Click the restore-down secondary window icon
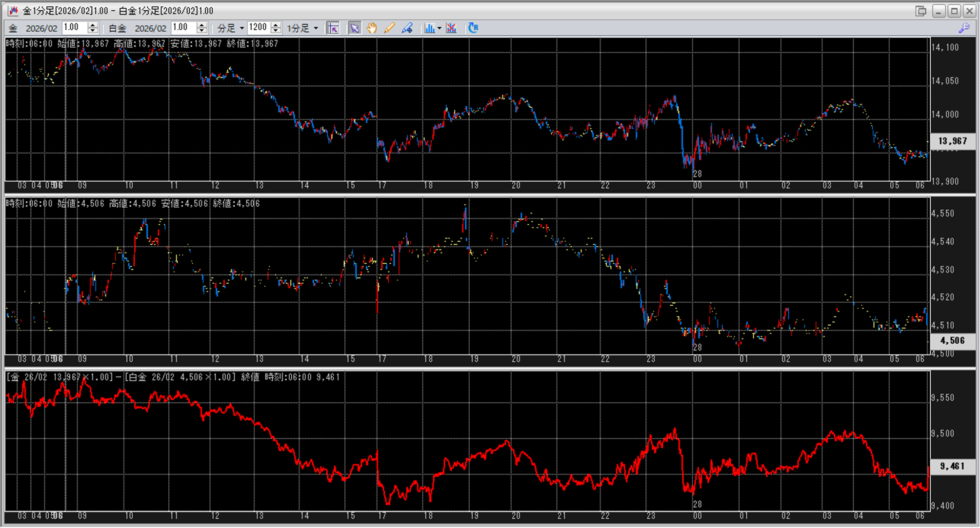 (920, 11)
